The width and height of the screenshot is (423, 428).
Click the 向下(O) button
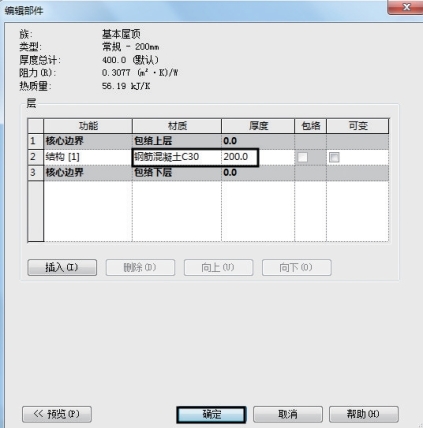[297, 267]
